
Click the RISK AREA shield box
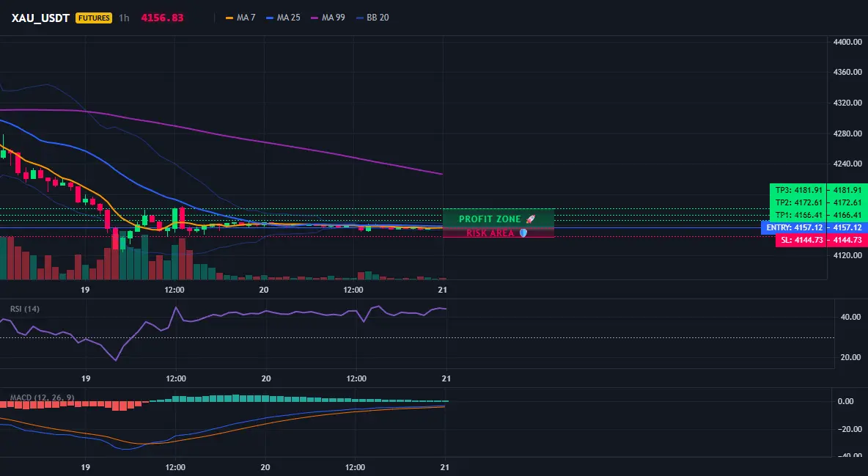pos(499,232)
